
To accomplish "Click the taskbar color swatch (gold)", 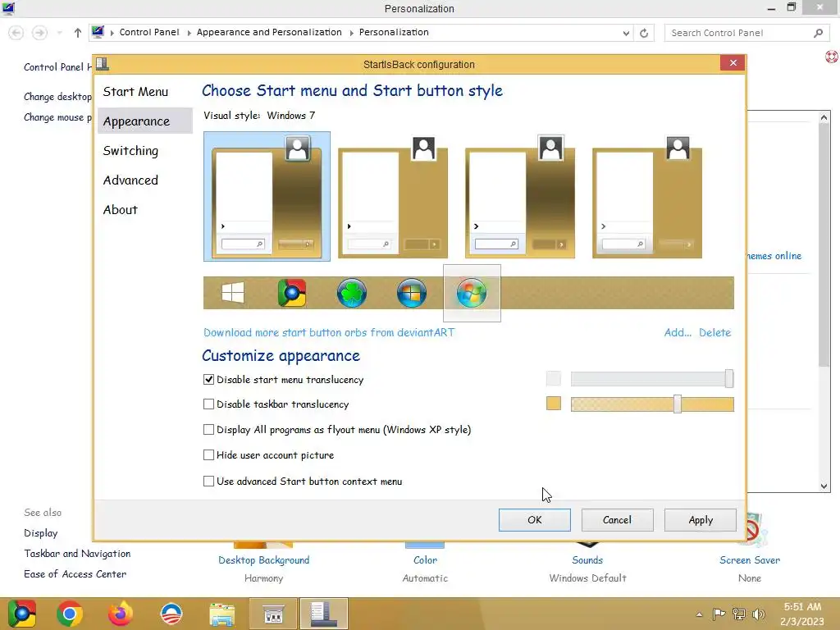I will (x=554, y=404).
